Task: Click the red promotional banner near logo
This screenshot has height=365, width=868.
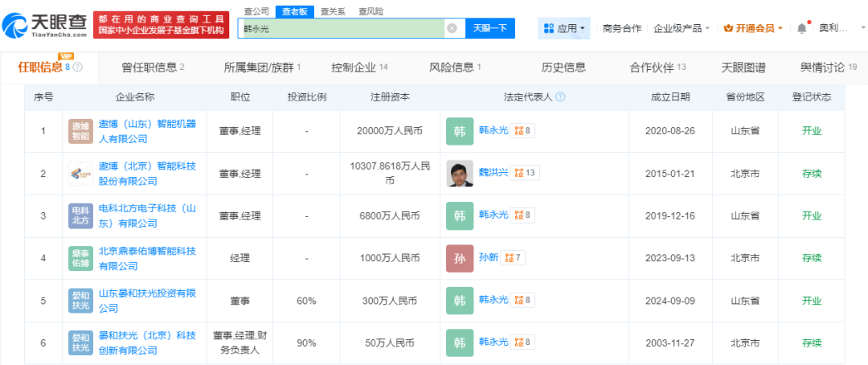Action: tap(162, 24)
